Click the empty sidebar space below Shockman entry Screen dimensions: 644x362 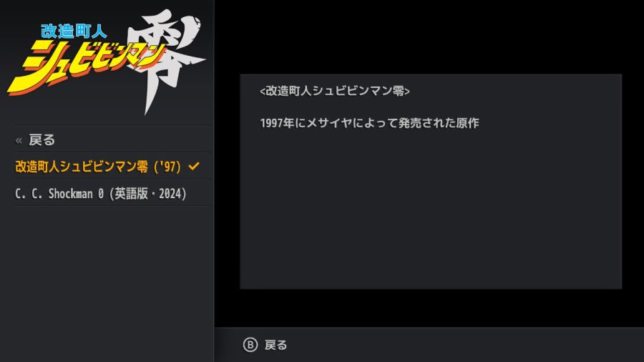(x=107, y=283)
